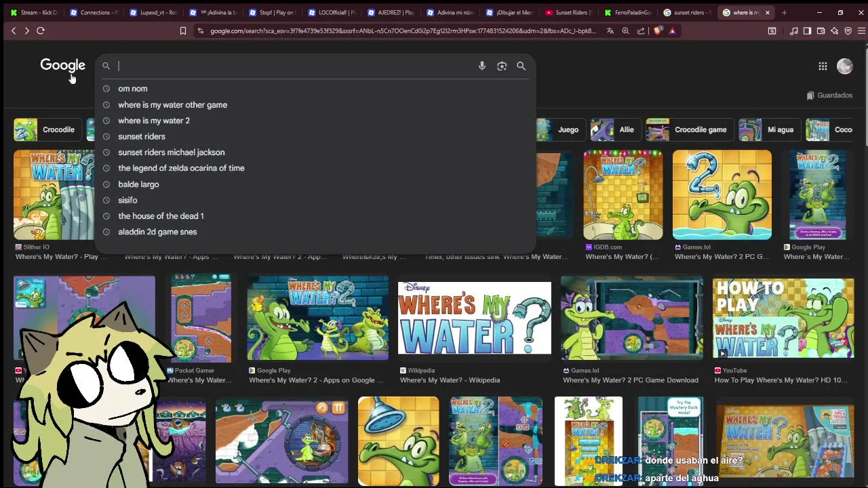868x488 pixels.
Task: Open the translate page icon in address bar
Action: coord(610,30)
